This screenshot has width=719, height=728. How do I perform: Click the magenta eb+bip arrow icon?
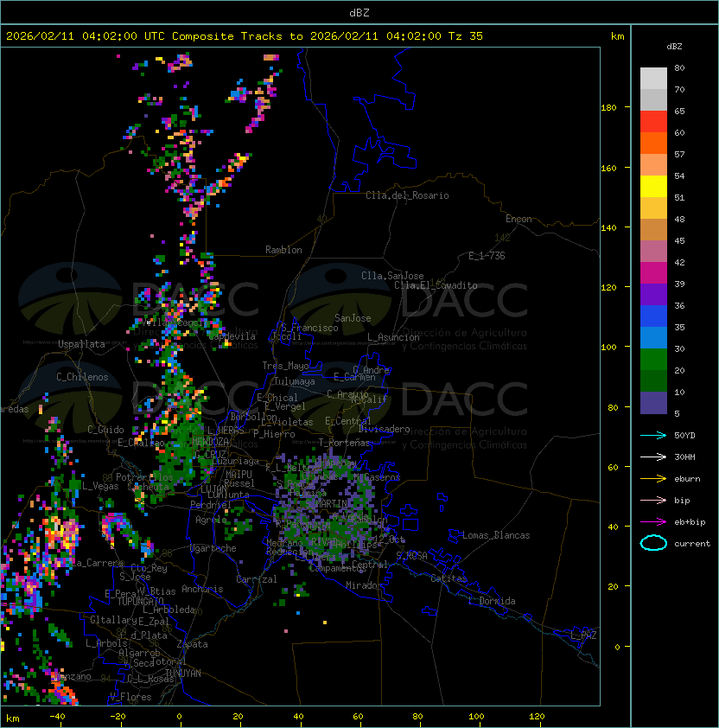[653, 522]
